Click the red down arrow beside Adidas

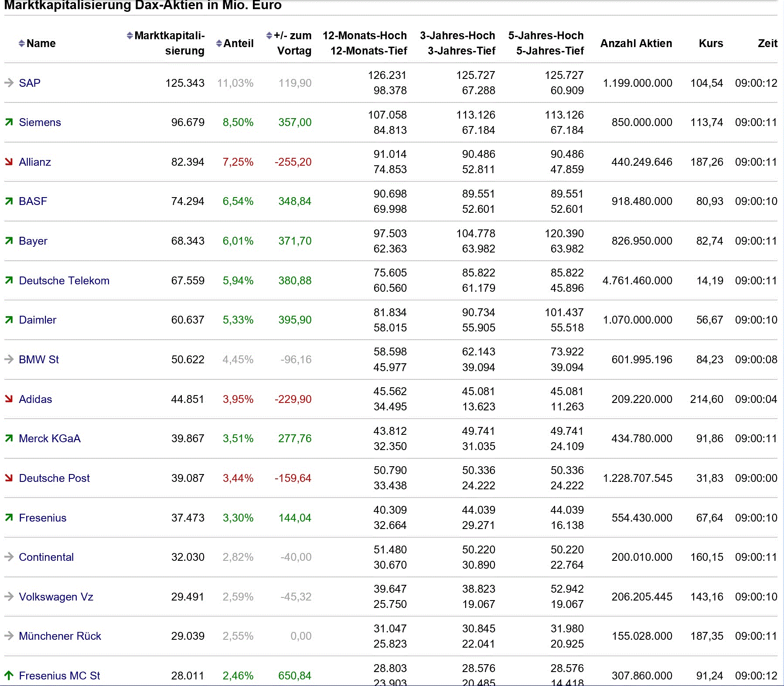pyautogui.click(x=9, y=399)
